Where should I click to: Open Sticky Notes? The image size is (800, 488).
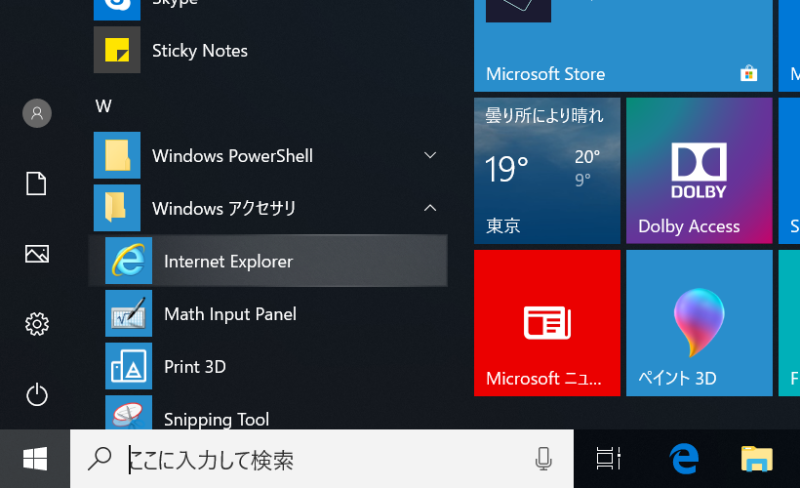(x=199, y=50)
